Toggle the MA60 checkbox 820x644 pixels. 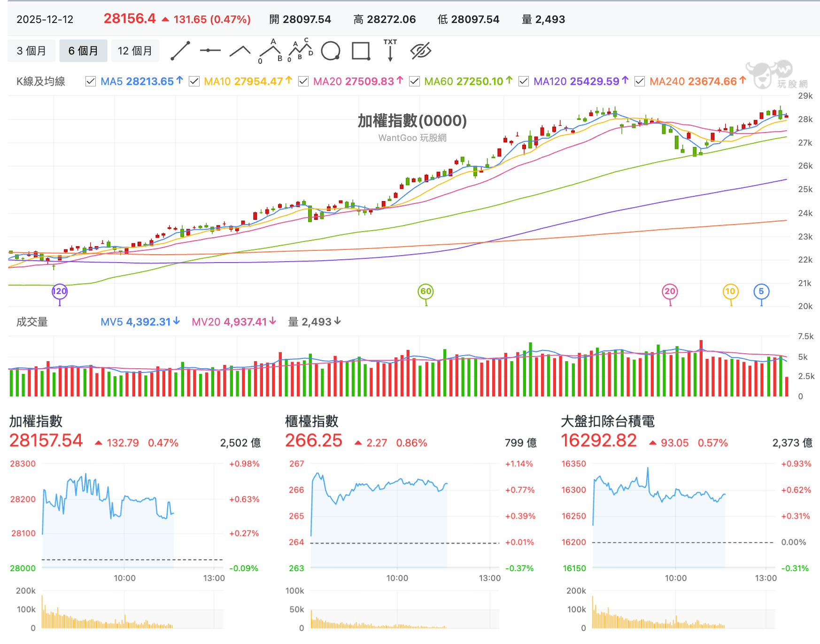tap(414, 81)
